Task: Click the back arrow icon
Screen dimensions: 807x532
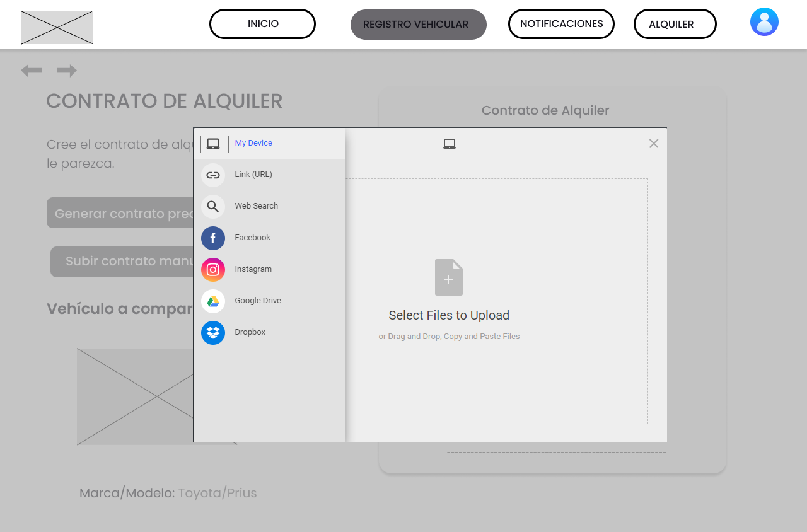Action: pyautogui.click(x=32, y=71)
